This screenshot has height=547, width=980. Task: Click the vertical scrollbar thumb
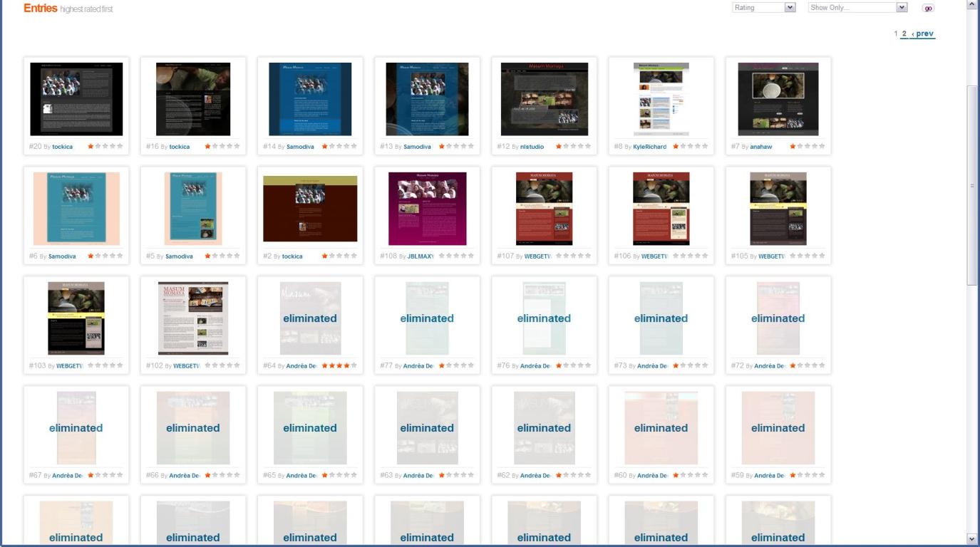973,185
